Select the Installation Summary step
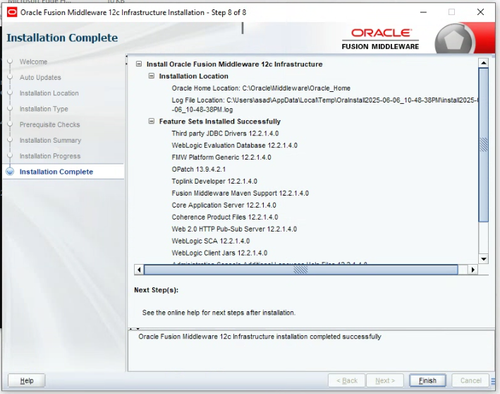Image resolution: width=500 pixels, height=394 pixels. 50,140
